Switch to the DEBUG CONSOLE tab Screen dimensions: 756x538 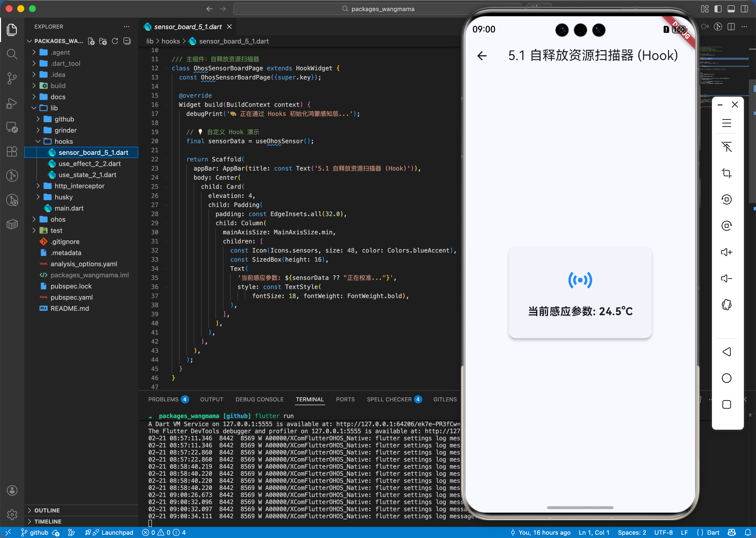click(x=259, y=399)
